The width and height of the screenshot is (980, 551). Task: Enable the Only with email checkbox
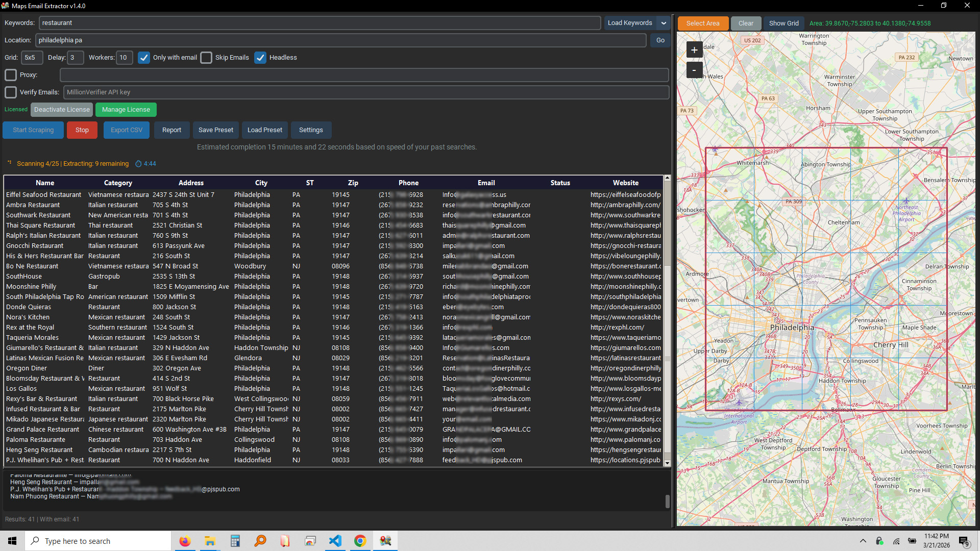[144, 58]
